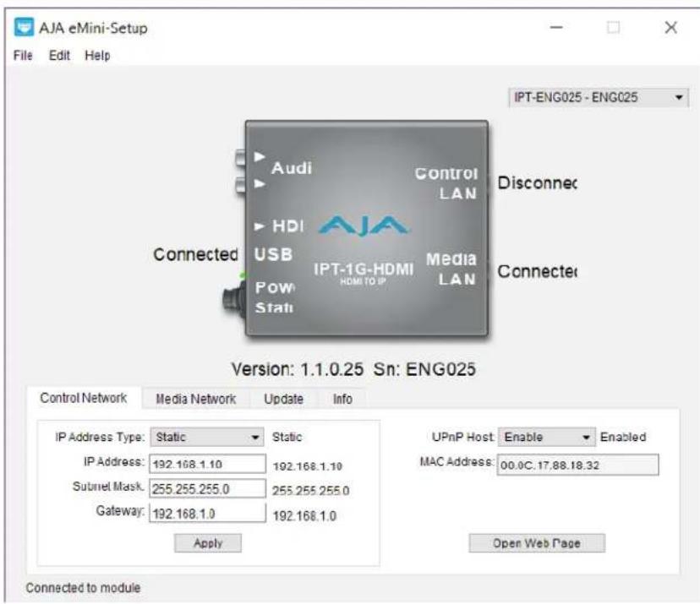This screenshot has height=604, width=700.
Task: Click the Gateway input field
Action: [208, 513]
